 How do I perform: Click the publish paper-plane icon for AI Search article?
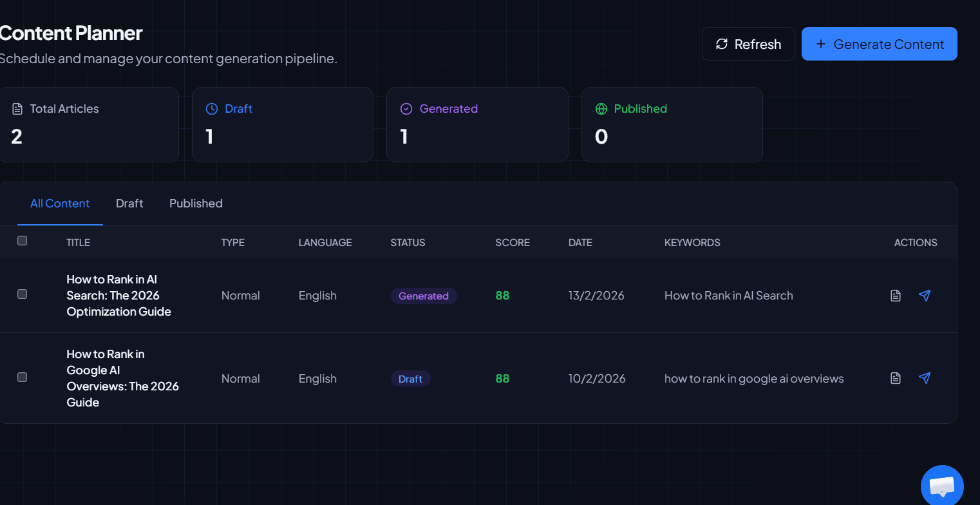925,295
